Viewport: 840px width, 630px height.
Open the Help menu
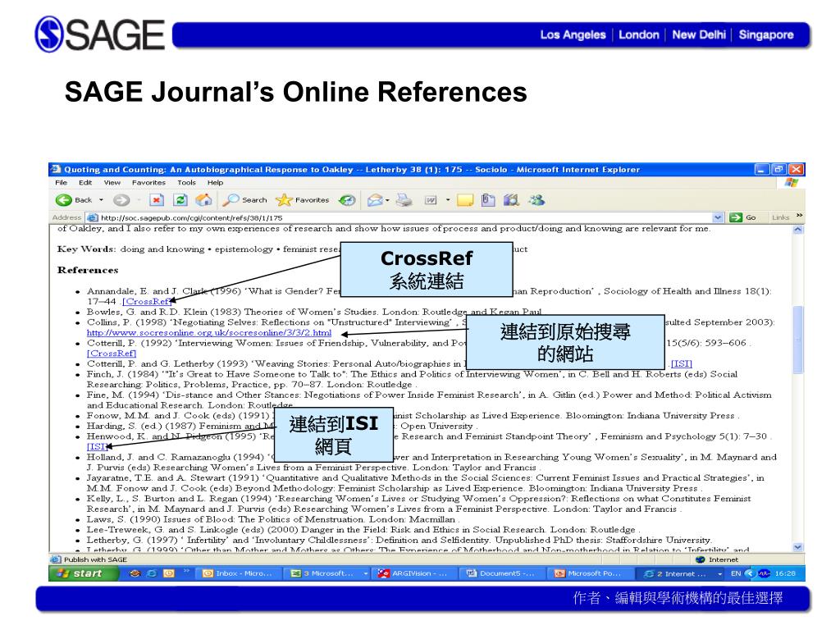[x=216, y=183]
